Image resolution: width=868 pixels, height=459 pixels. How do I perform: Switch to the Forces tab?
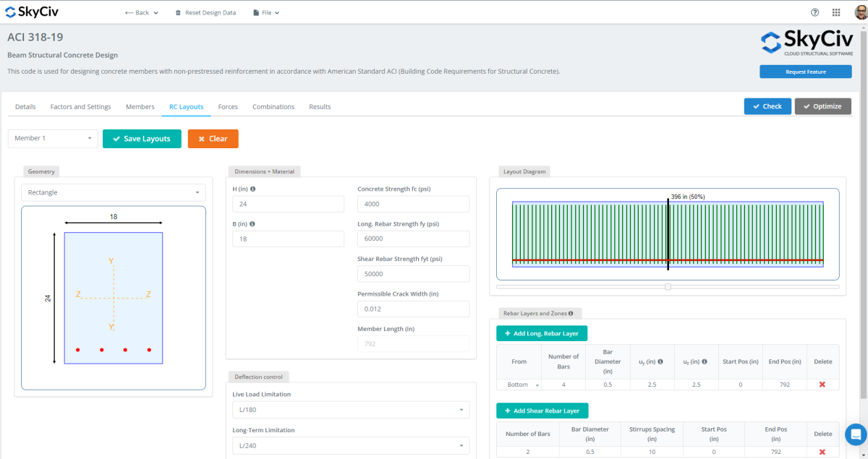228,107
